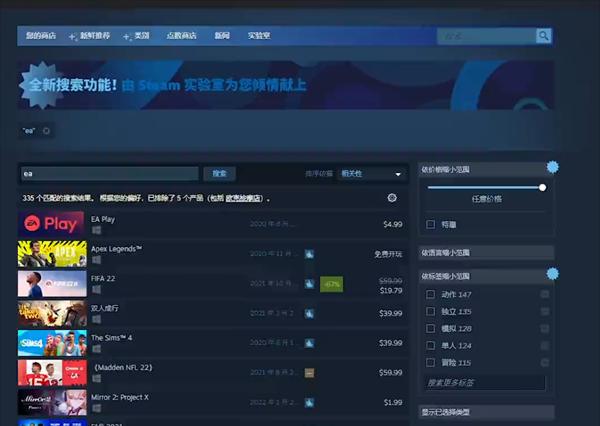Go to the 点数商店 points shop

point(182,36)
